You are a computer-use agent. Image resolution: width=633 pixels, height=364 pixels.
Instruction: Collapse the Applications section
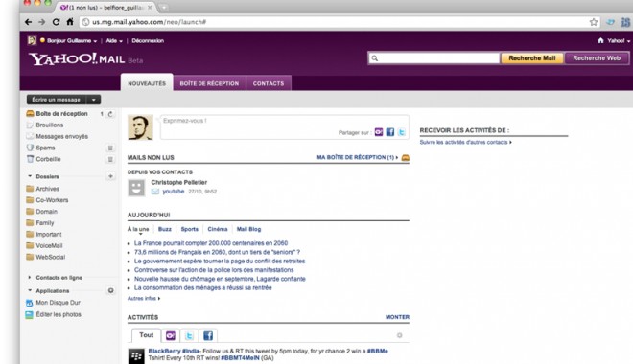point(30,290)
